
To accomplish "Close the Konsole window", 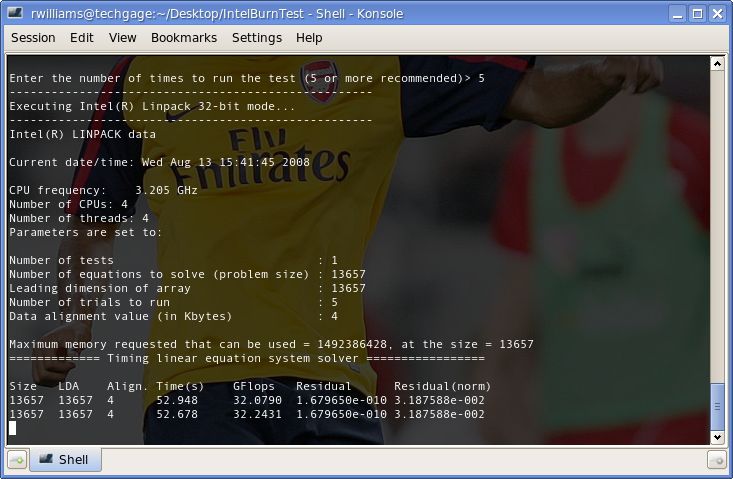I will [718, 14].
